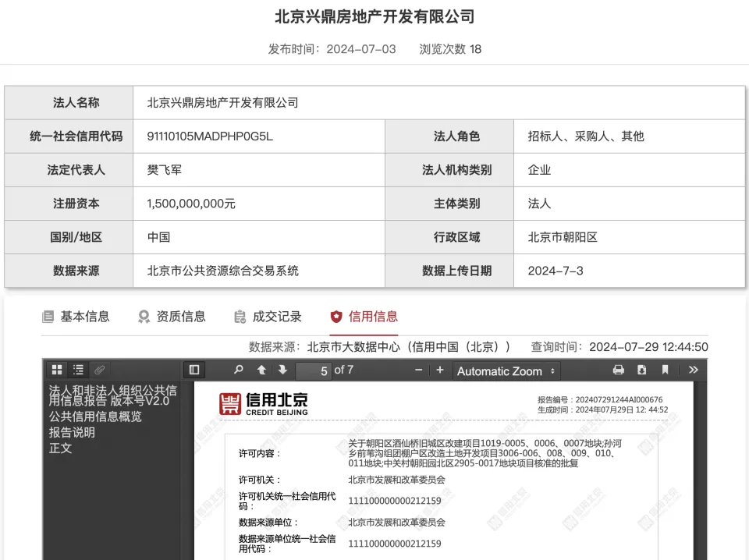This screenshot has height=560, width=749.
Task: Expand the 正文 section in the outline
Action: [x=60, y=448]
